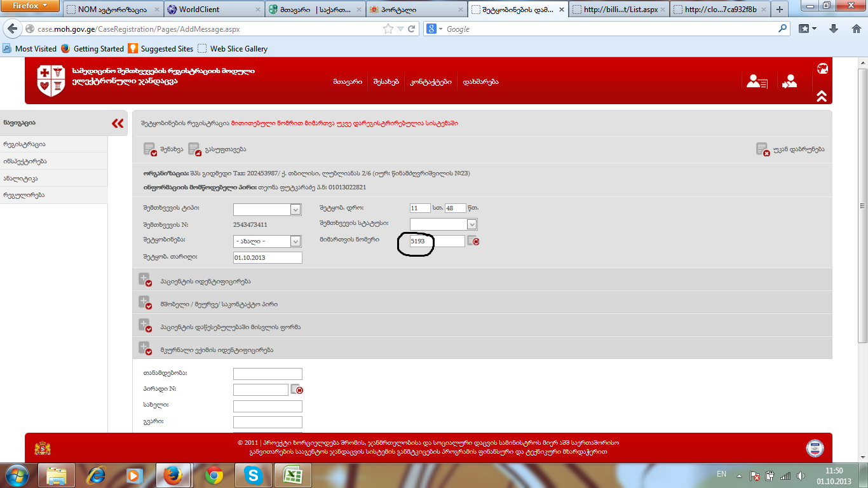
Task: Open Skype from the Windows taskbar
Action: pyautogui.click(x=254, y=475)
